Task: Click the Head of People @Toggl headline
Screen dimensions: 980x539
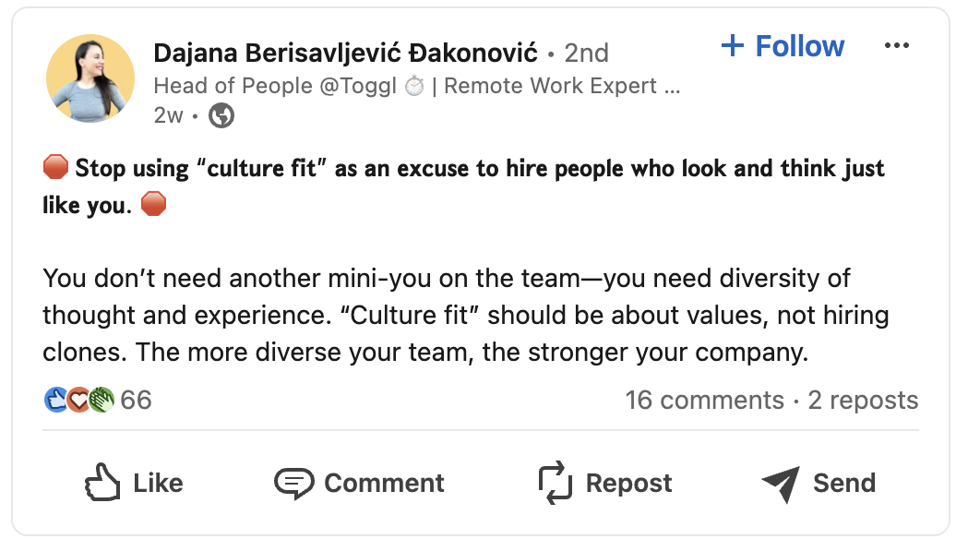Action: coord(415,85)
